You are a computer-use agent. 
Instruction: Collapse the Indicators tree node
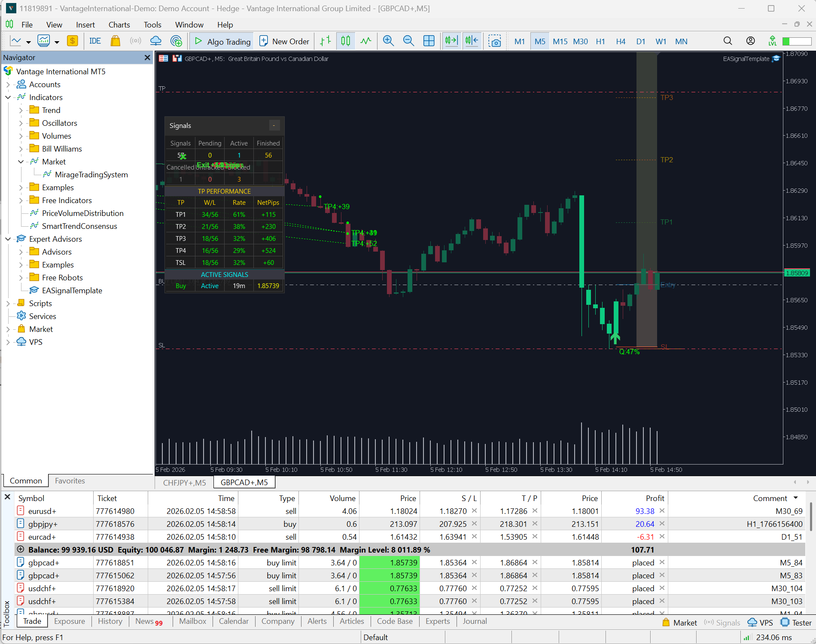click(8, 97)
